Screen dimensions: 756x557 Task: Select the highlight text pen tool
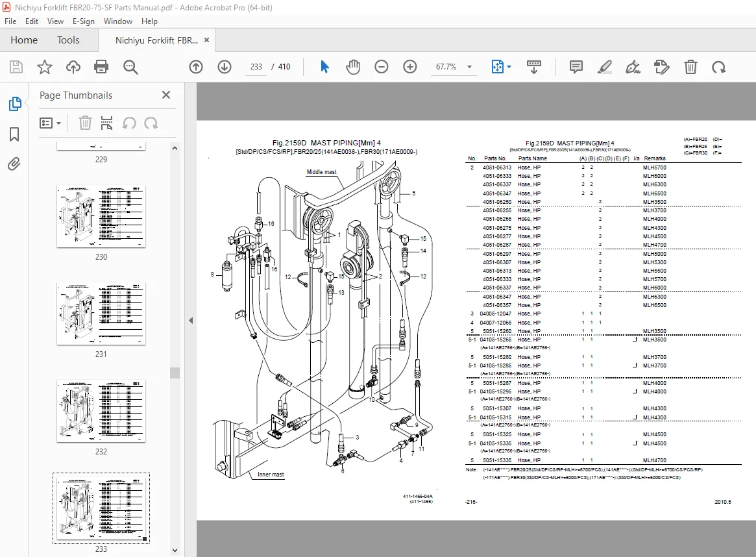pos(604,67)
